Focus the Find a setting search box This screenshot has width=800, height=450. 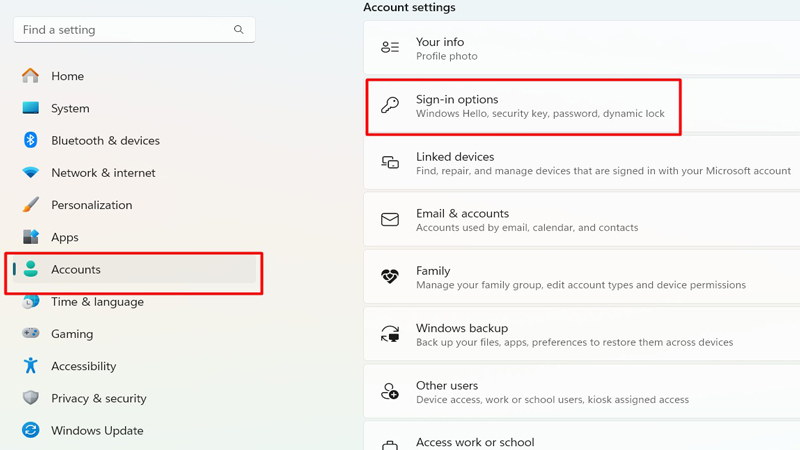(x=134, y=30)
